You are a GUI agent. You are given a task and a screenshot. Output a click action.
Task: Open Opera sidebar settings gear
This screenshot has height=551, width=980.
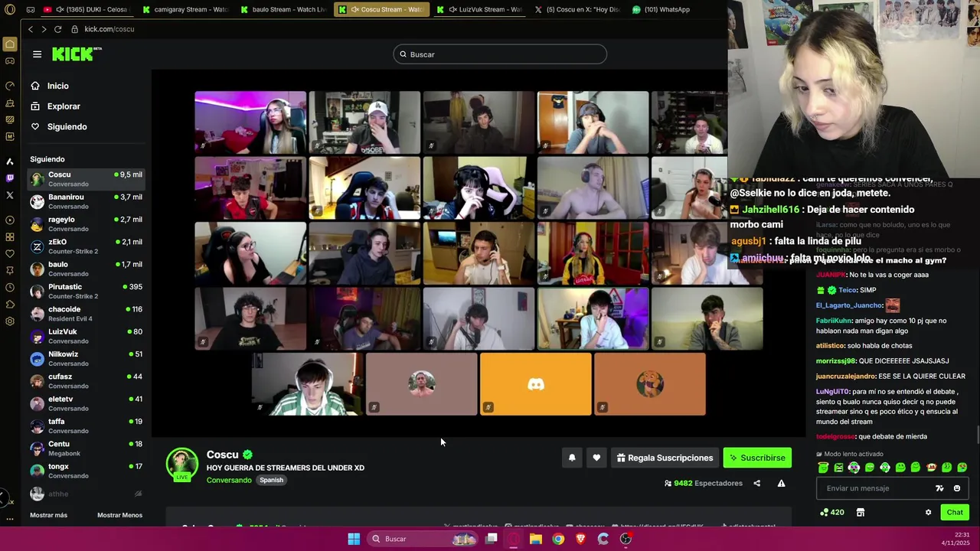coord(10,321)
